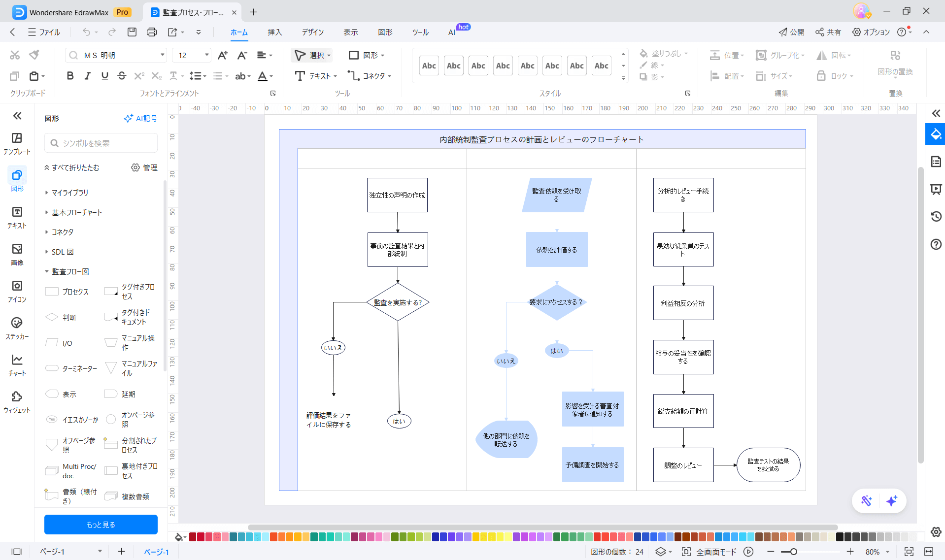Screen dimensions: 945x560
Task: Switch to the 挿入 ribbon tab
Action: point(274,32)
